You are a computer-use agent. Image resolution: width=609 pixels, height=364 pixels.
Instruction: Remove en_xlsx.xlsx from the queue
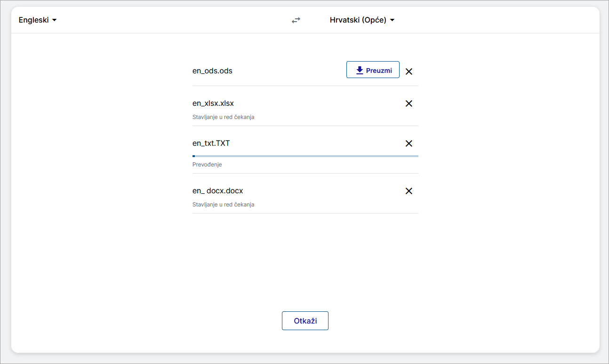409,103
